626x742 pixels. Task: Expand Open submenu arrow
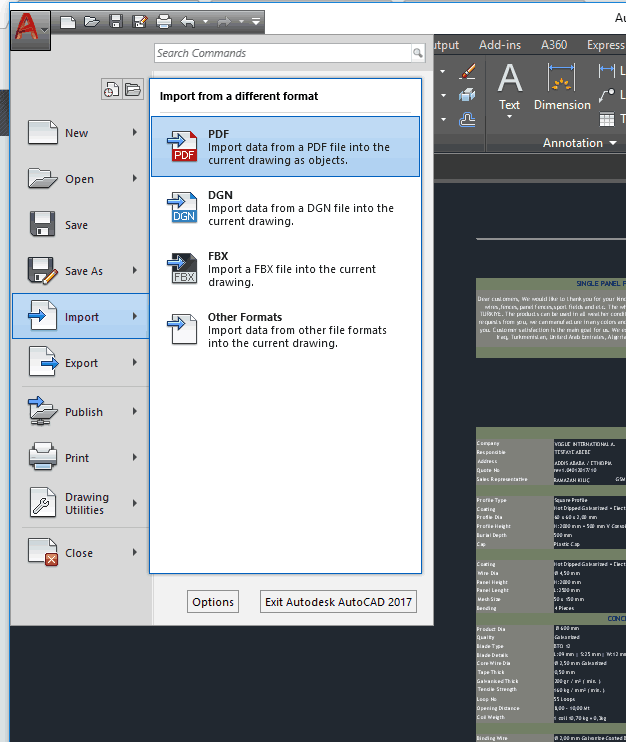135,178
